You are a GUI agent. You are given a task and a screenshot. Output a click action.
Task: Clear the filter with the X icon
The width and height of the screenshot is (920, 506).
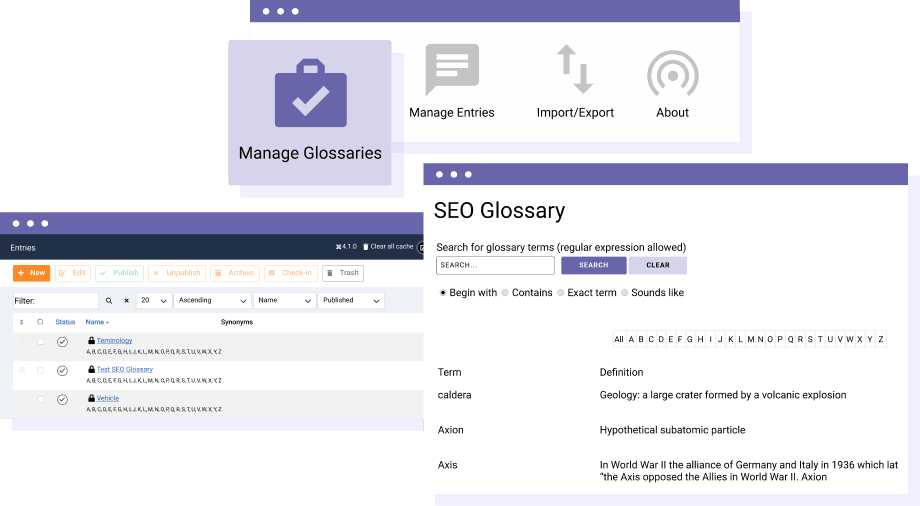pos(126,300)
